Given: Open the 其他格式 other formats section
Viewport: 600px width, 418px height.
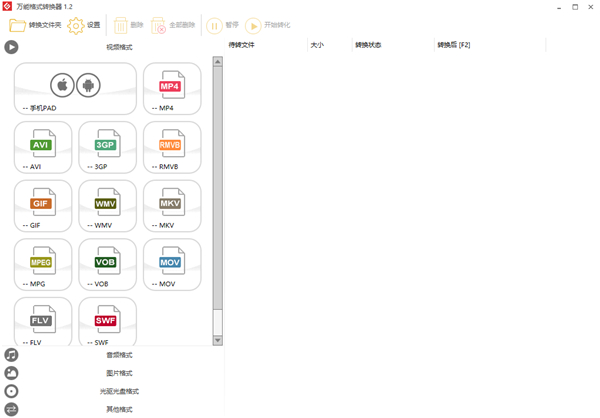Looking at the screenshot, I should tap(119, 409).
